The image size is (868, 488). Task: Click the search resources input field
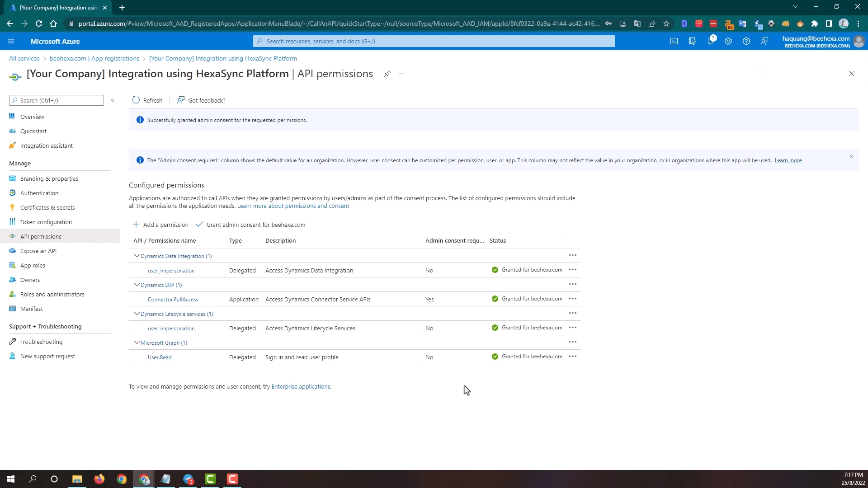coord(434,41)
